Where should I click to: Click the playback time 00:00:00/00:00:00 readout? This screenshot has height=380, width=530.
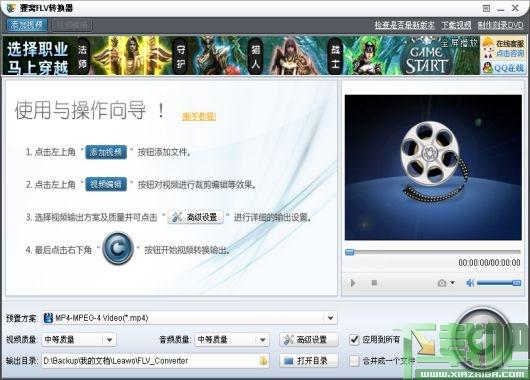click(x=489, y=263)
